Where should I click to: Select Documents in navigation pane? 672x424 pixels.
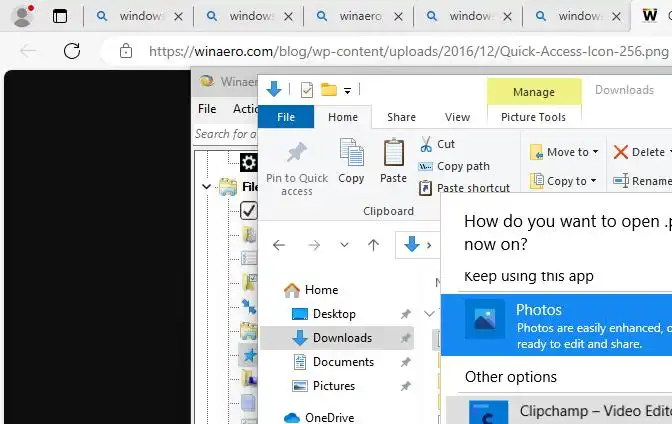(333, 362)
